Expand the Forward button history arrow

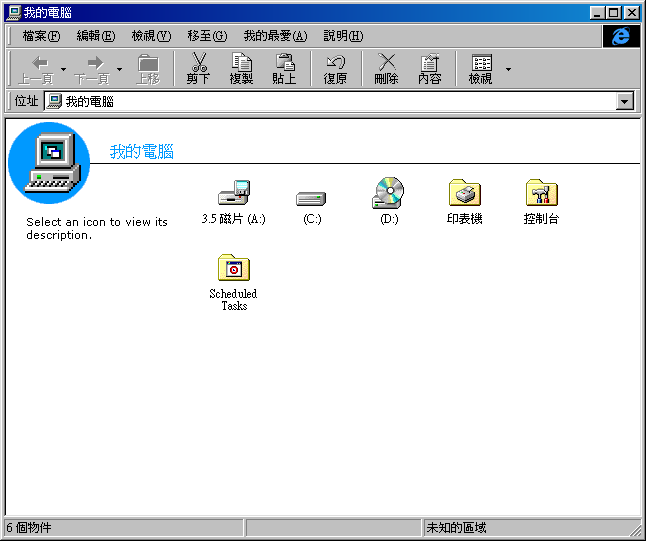click(x=119, y=69)
